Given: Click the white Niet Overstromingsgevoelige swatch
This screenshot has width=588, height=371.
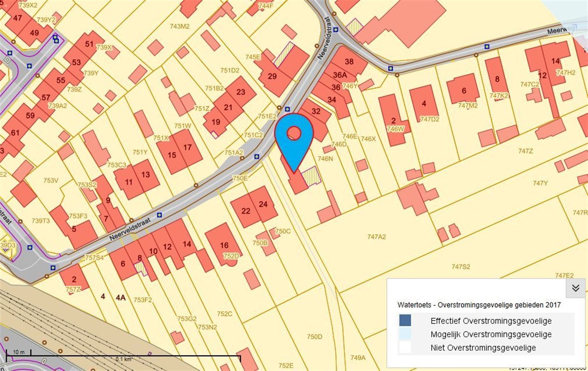Looking at the screenshot, I should [x=405, y=347].
